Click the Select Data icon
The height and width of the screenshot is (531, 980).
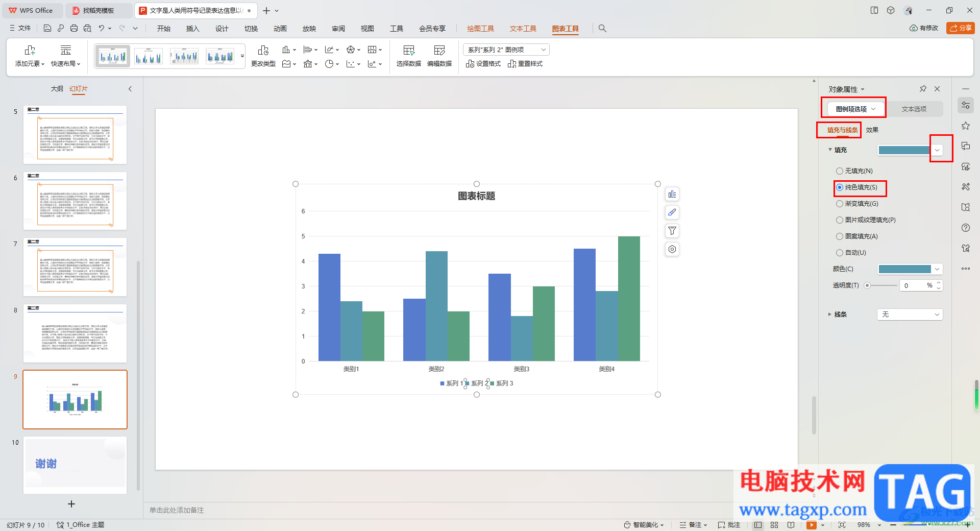[x=409, y=51]
